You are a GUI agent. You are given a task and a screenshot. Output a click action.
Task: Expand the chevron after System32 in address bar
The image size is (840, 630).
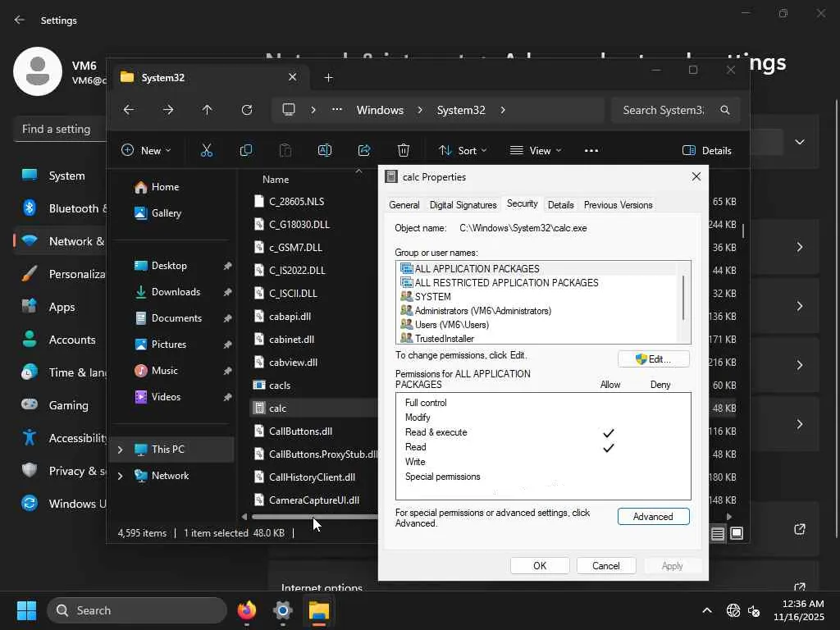click(503, 110)
